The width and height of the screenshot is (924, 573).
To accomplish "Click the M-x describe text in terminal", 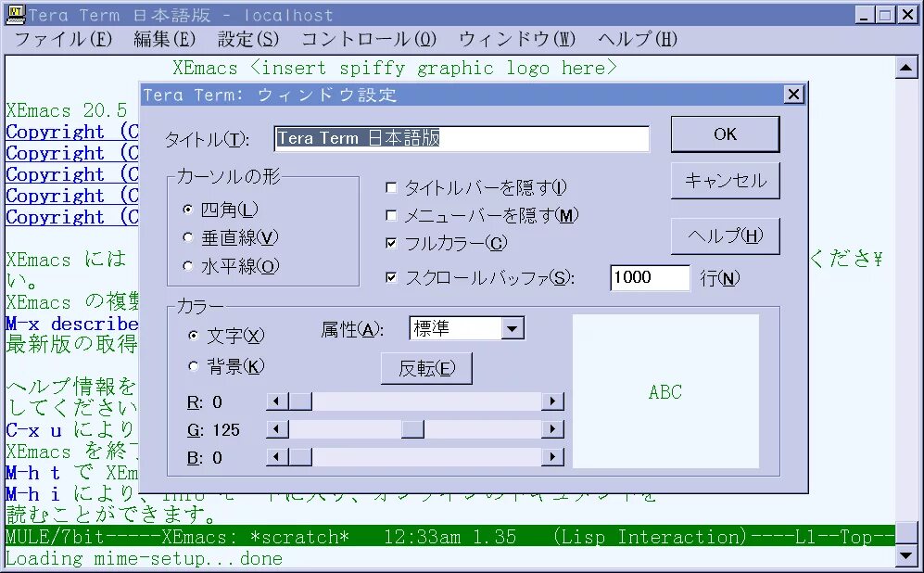I will click(72, 324).
